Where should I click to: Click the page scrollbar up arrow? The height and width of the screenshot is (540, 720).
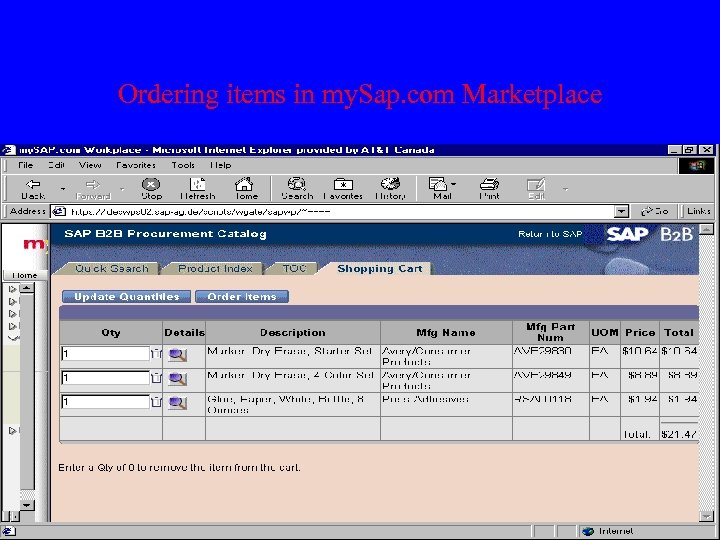(x=706, y=230)
